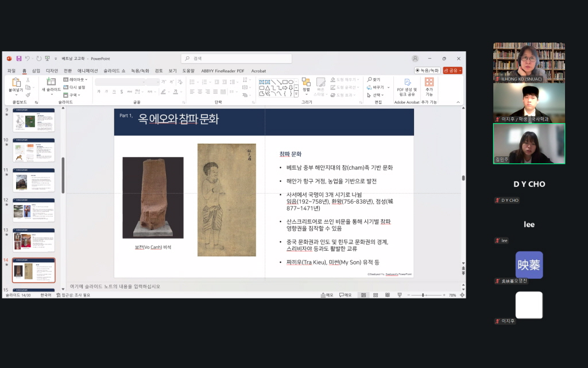Increase the list indent level
Image resolution: width=588 pixels, height=368 pixels.
225,82
